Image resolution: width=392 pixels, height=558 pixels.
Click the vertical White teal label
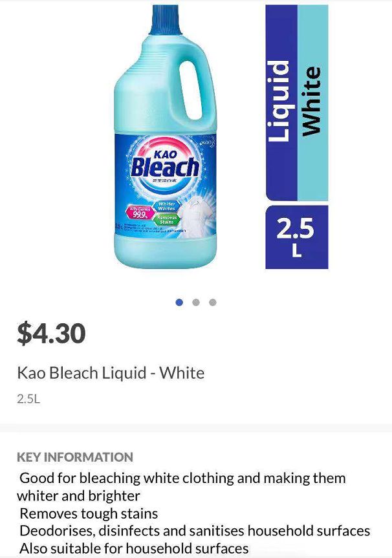click(x=312, y=102)
